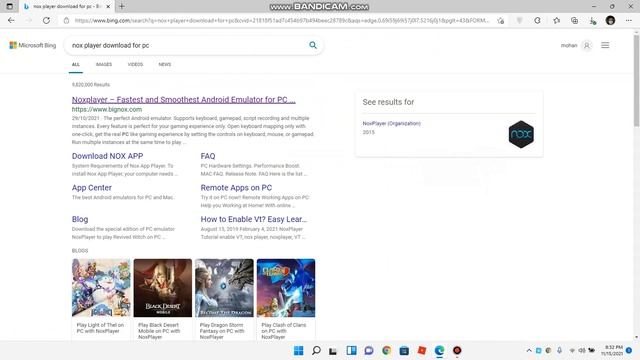Viewport: 640px width, 360px height.
Task: Open the FAQ sitelink
Action: (208, 156)
